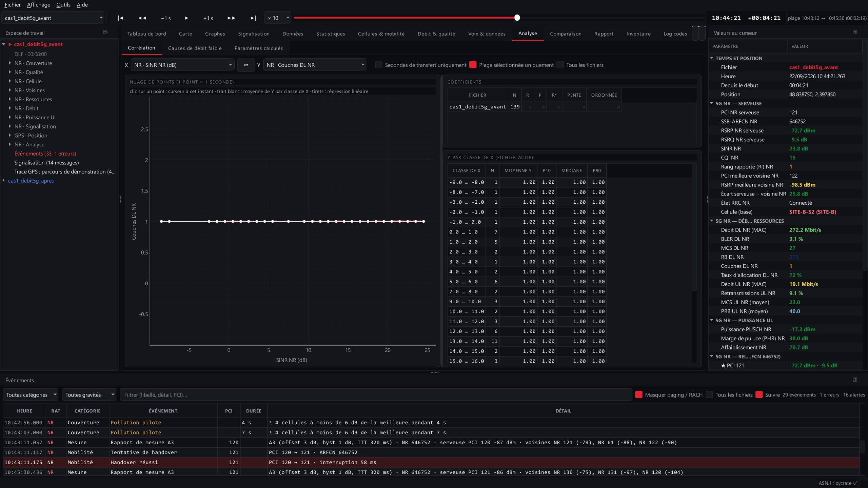Enable Secondes de transfert uniquement checkbox
This screenshot has width=868, height=488.
coord(379,65)
